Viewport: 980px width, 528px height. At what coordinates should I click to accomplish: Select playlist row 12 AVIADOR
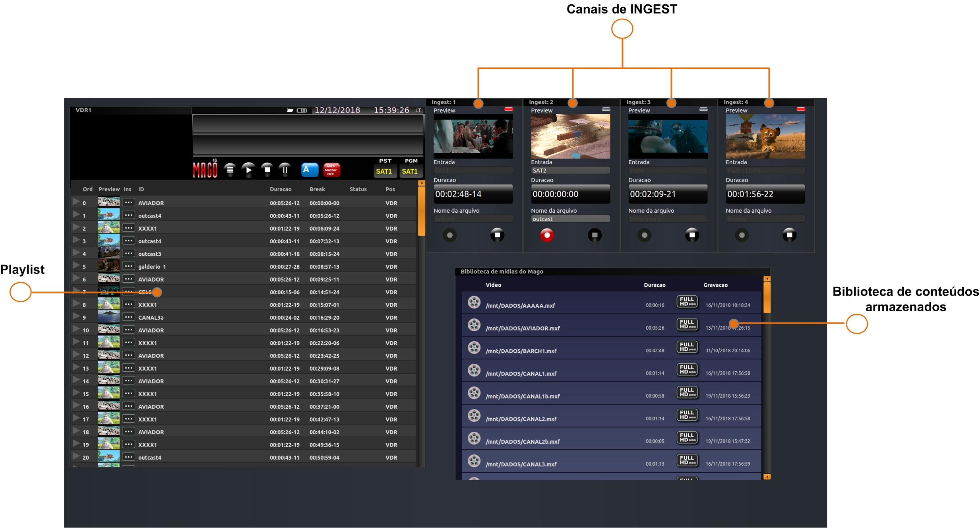tap(243, 355)
